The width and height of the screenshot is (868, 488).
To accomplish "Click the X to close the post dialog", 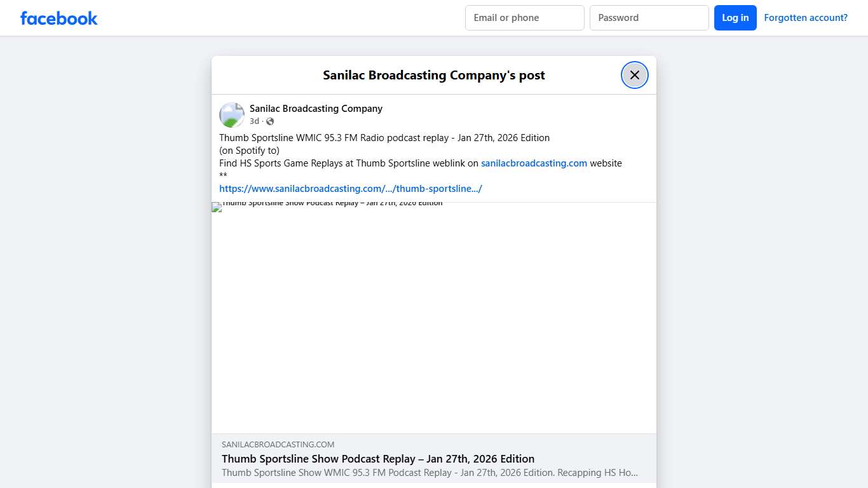I will point(634,74).
